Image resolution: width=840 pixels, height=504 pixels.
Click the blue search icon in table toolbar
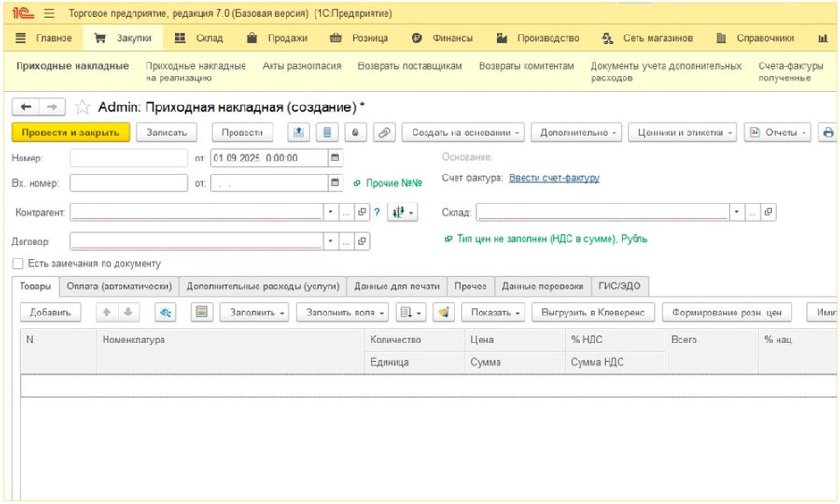(165, 313)
